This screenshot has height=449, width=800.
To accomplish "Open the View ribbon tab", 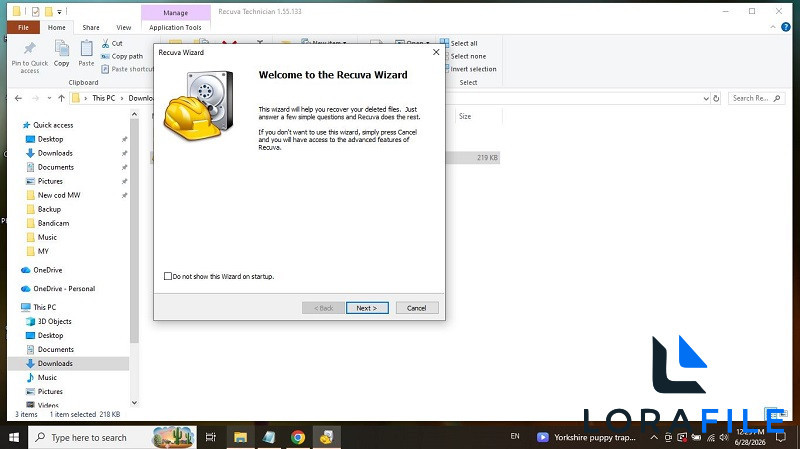I will point(123,28).
